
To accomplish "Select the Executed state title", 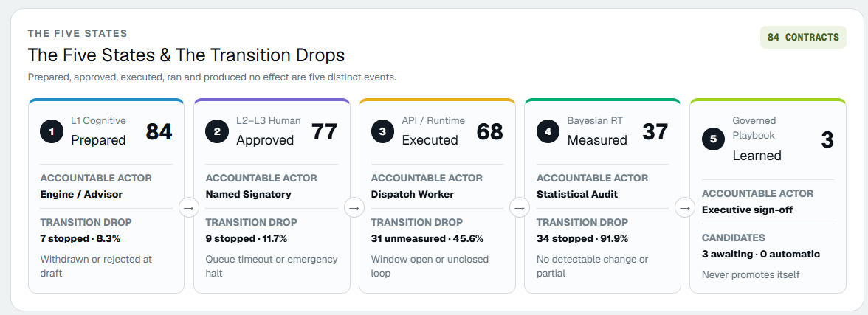I will click(430, 140).
